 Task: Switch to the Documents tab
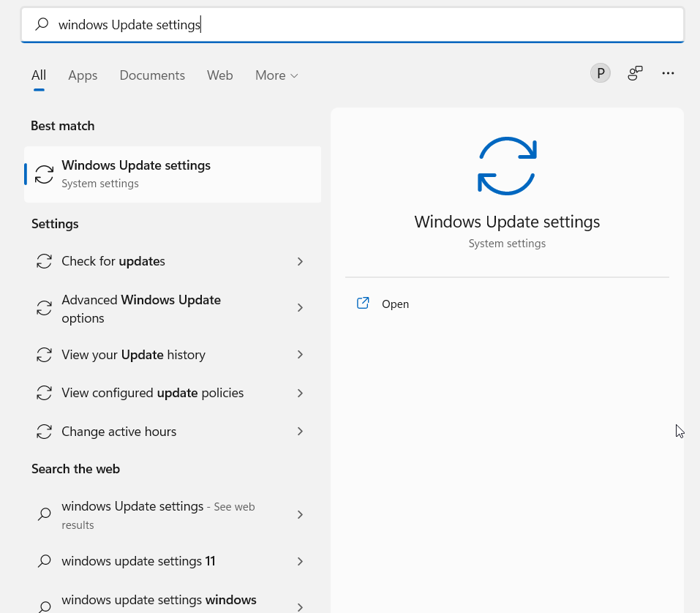(x=152, y=75)
